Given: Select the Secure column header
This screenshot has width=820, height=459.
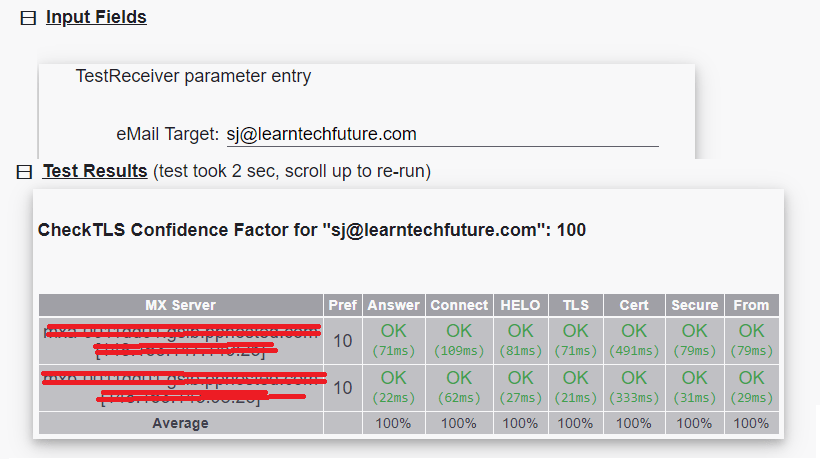Looking at the screenshot, I should tap(694, 305).
